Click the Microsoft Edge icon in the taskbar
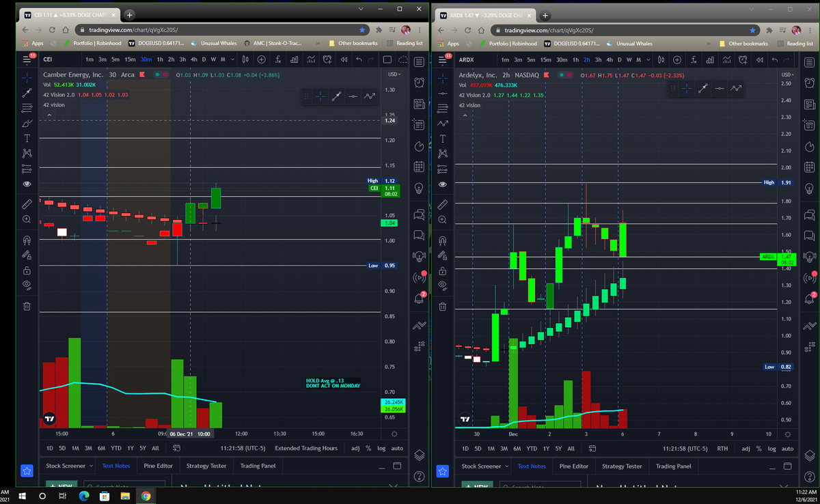Viewport: 820px width, 504px height. click(x=83, y=495)
